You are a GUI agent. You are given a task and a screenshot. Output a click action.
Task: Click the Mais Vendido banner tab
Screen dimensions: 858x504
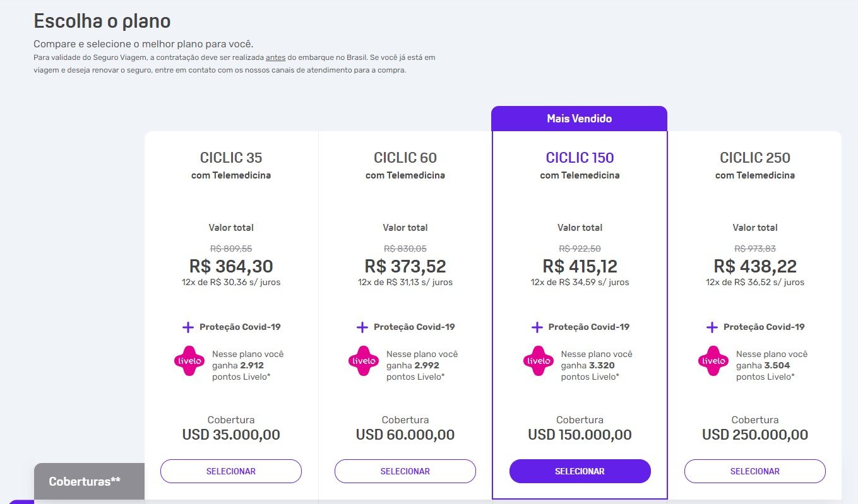580,119
